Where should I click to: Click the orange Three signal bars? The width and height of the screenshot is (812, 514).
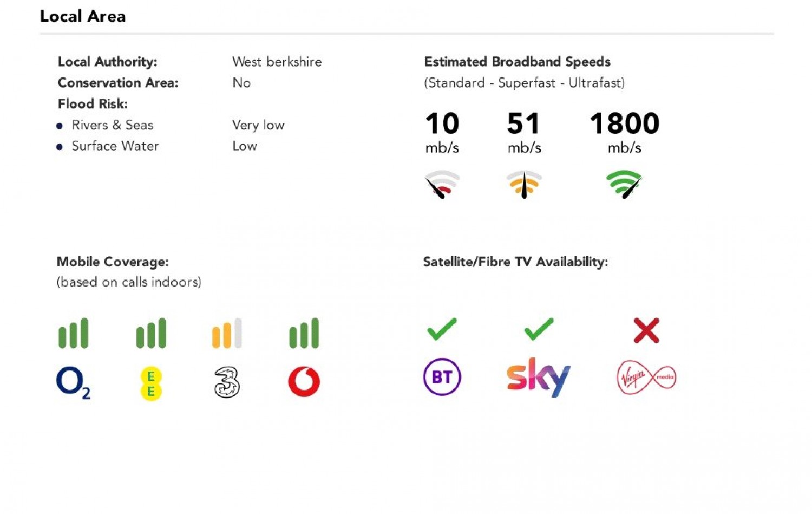pyautogui.click(x=227, y=333)
